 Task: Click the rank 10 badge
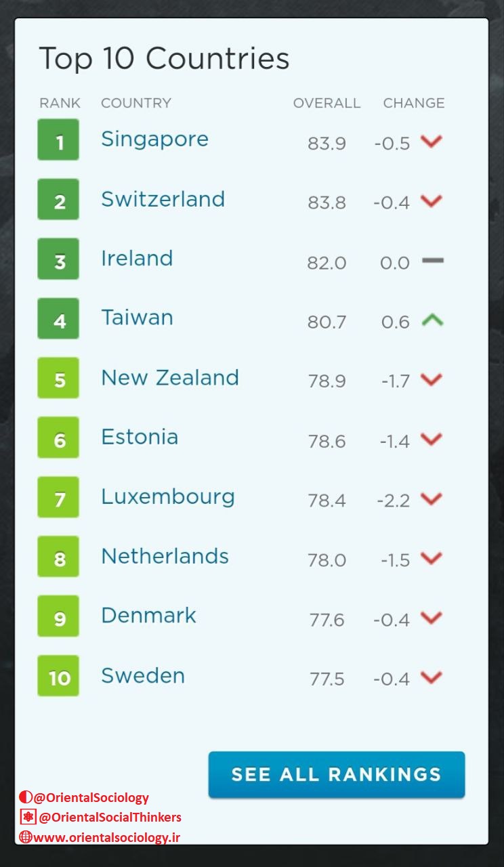(x=58, y=676)
